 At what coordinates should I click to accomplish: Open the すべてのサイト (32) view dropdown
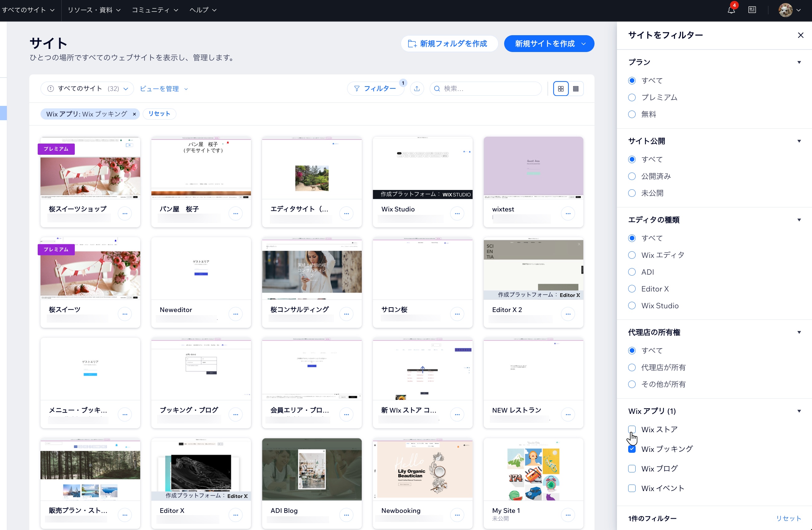(x=87, y=89)
